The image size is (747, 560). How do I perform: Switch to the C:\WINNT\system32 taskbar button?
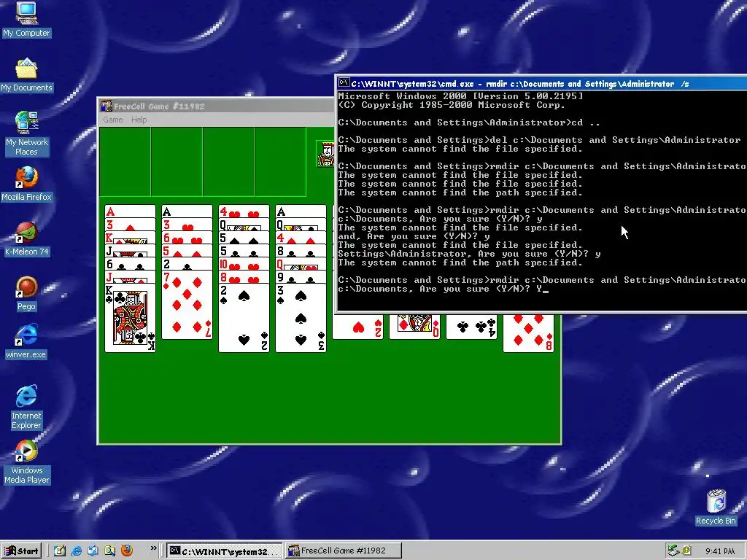[x=225, y=551]
